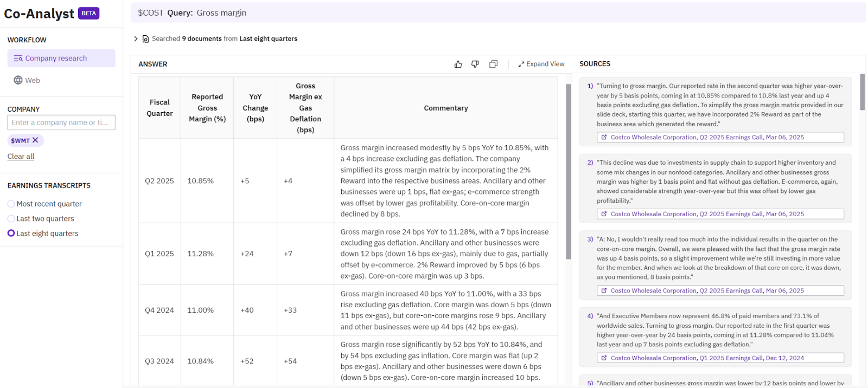The image size is (868, 388).
Task: Click the document icon beside Searched
Action: [x=145, y=39]
